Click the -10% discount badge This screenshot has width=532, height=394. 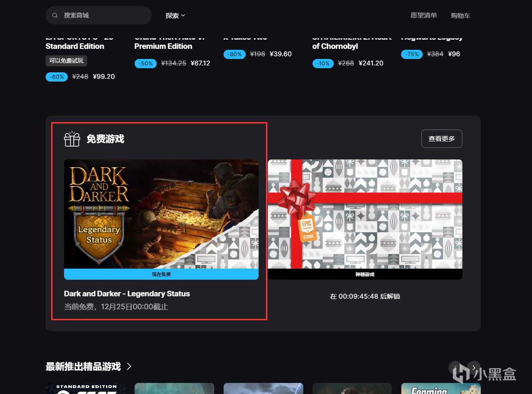click(x=323, y=64)
